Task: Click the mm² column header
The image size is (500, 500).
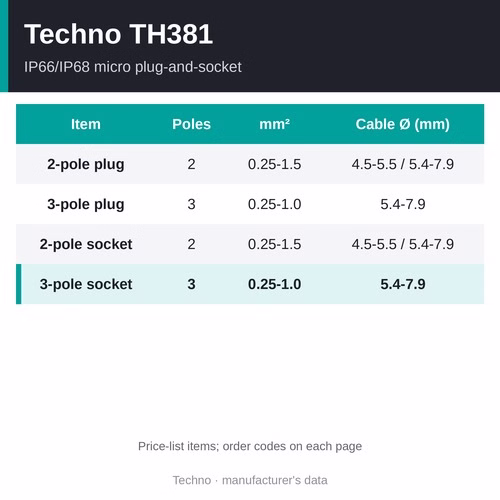Action: point(274,124)
